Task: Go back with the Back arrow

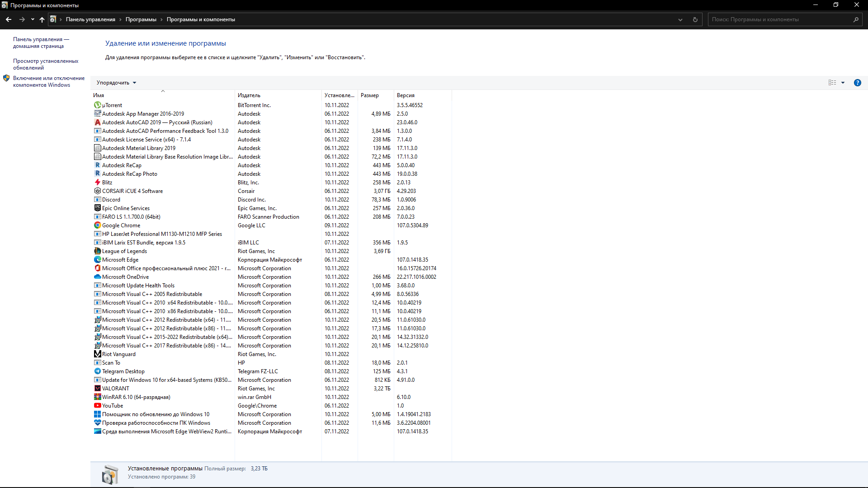Action: [x=9, y=19]
